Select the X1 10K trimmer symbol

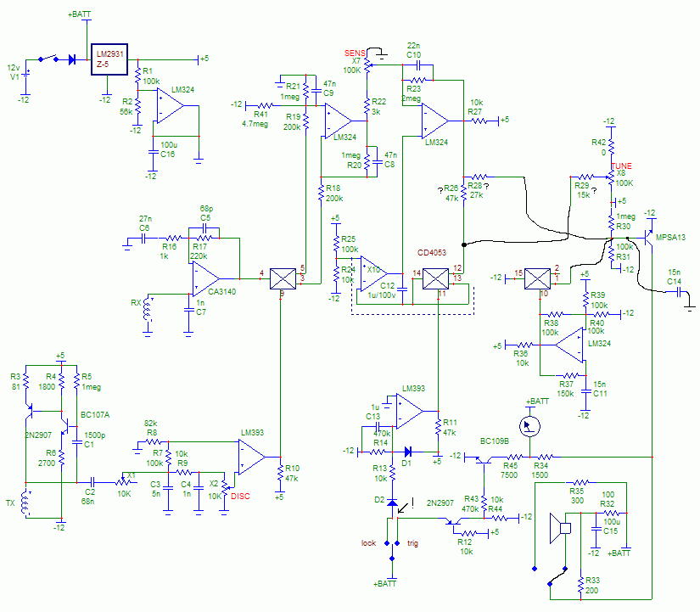124,482
